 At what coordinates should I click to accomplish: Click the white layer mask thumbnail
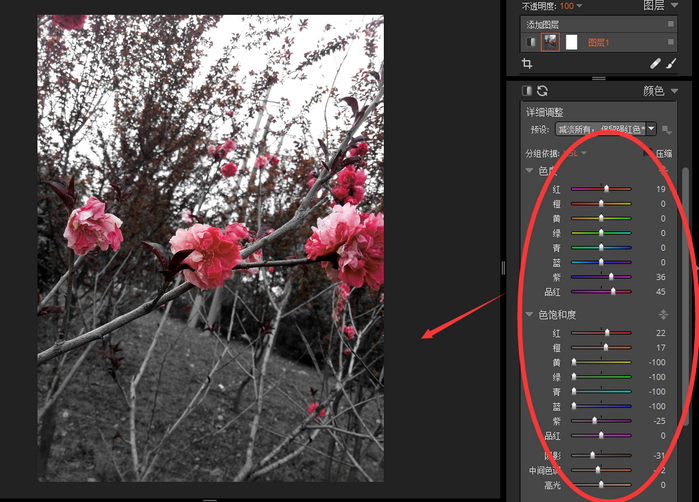click(x=573, y=42)
